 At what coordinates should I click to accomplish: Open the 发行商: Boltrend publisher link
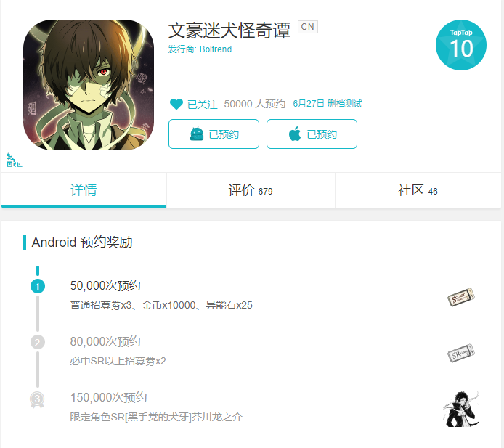pyautogui.click(x=200, y=49)
